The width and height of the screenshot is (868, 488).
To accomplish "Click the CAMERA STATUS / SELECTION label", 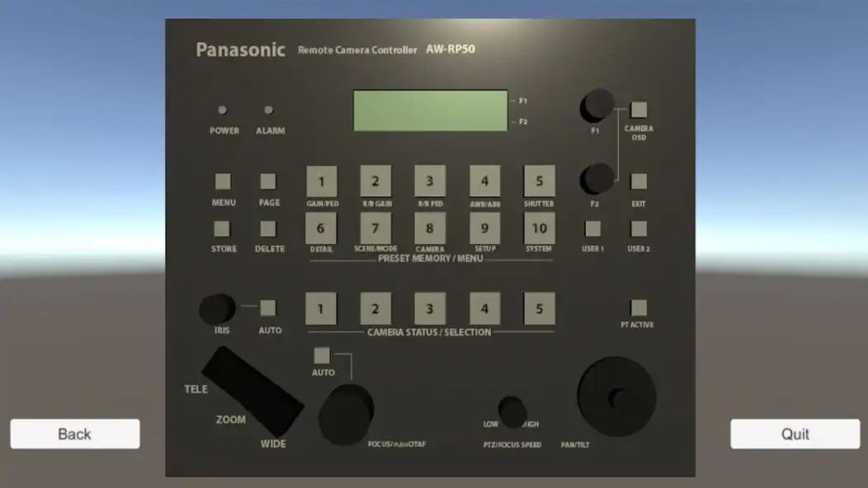I will tap(429, 332).
